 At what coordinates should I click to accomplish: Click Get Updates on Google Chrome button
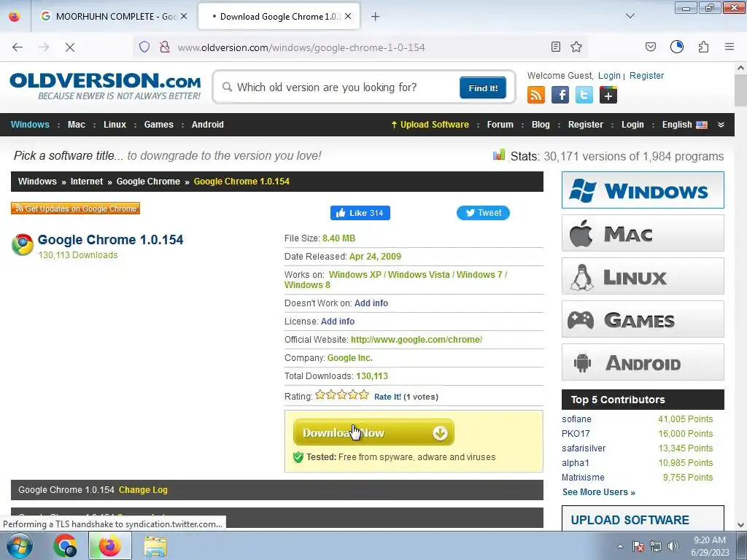coord(75,209)
